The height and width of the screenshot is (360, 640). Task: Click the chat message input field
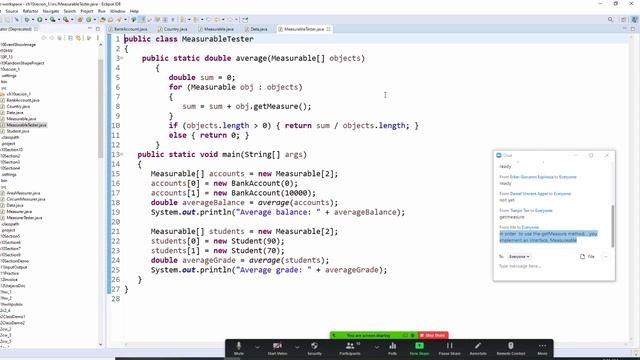click(553, 267)
